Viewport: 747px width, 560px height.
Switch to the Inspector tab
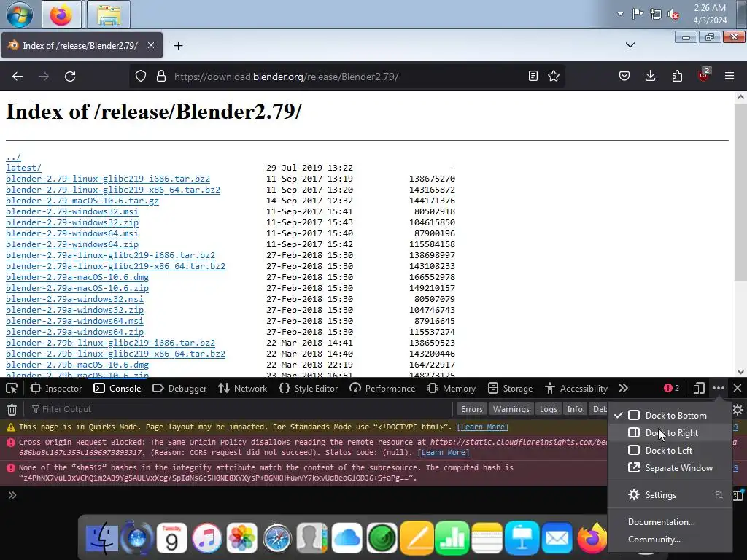[x=56, y=389]
